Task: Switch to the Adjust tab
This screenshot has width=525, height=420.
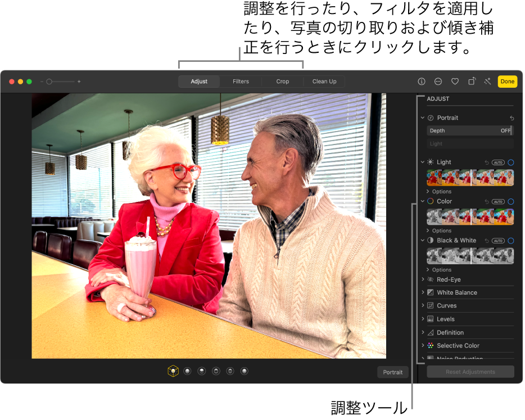Action: [x=200, y=82]
